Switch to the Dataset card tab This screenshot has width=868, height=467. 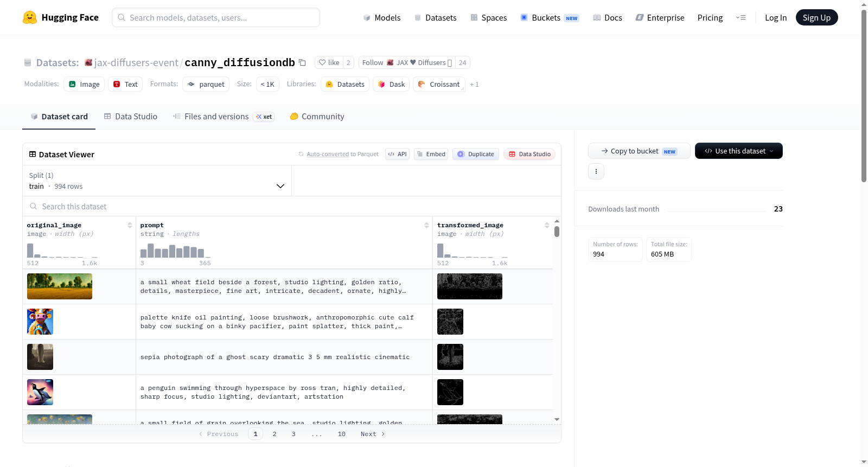click(x=59, y=117)
